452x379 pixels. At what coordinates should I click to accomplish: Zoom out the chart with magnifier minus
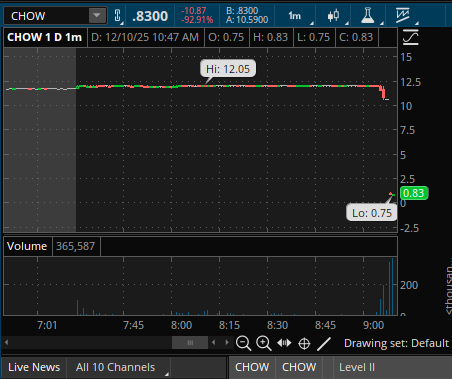click(243, 343)
